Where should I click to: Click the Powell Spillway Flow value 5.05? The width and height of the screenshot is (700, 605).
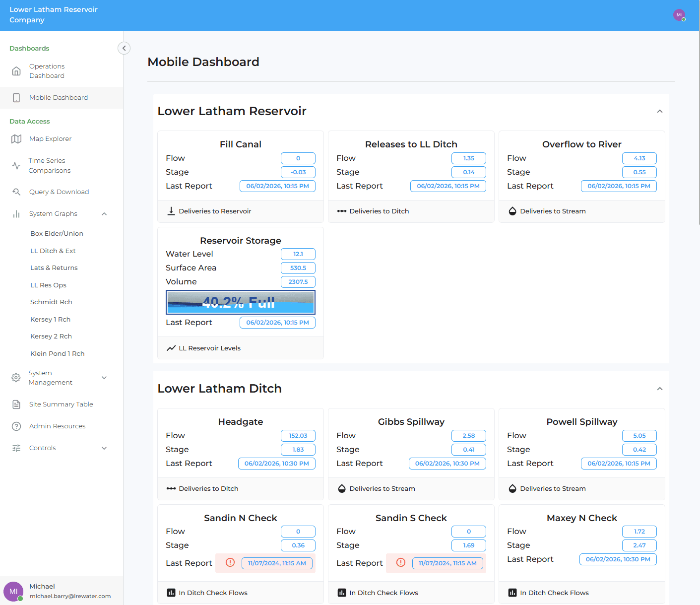coord(639,436)
